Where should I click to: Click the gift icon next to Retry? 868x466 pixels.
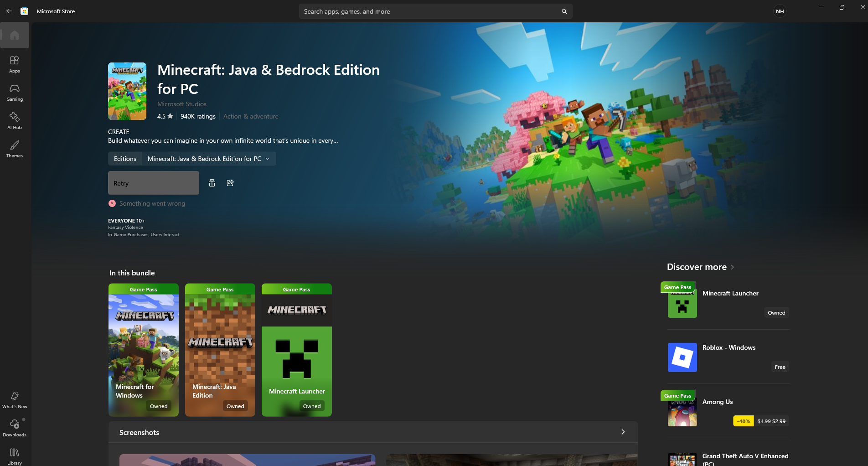pos(212,183)
